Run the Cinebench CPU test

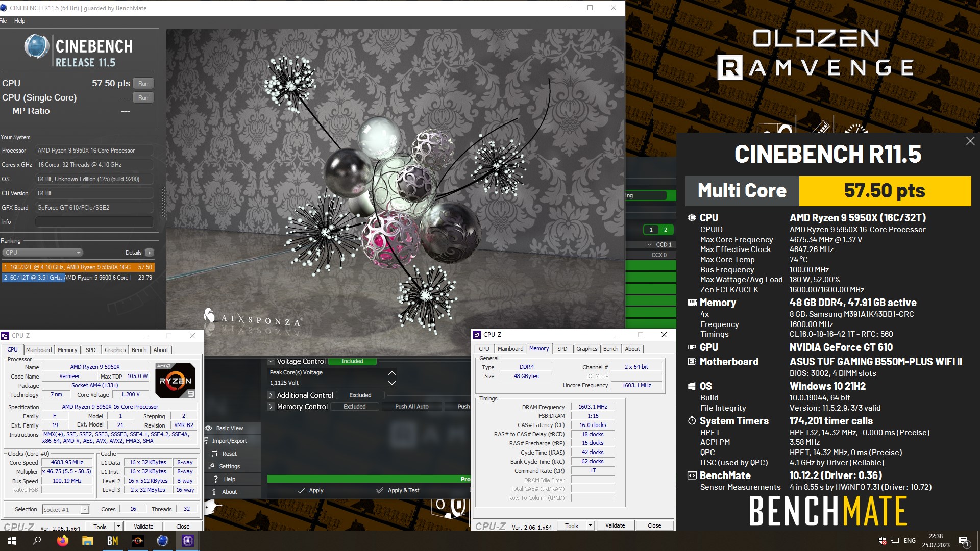point(143,84)
